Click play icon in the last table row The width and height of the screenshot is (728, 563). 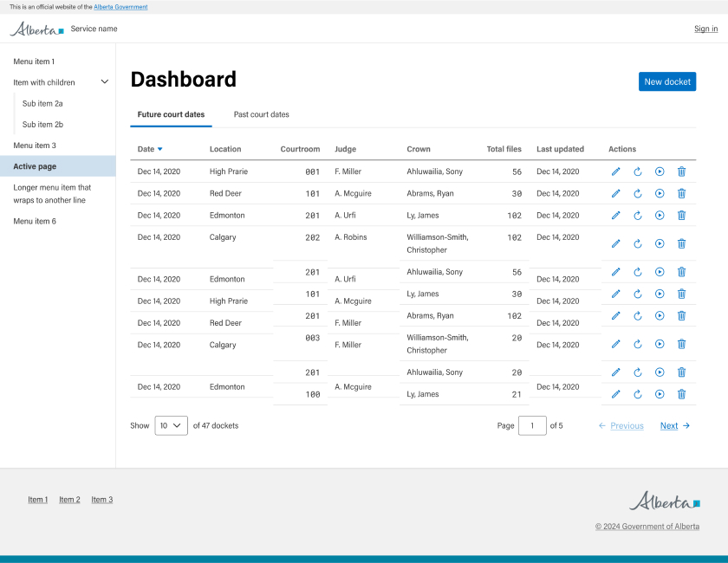(660, 394)
